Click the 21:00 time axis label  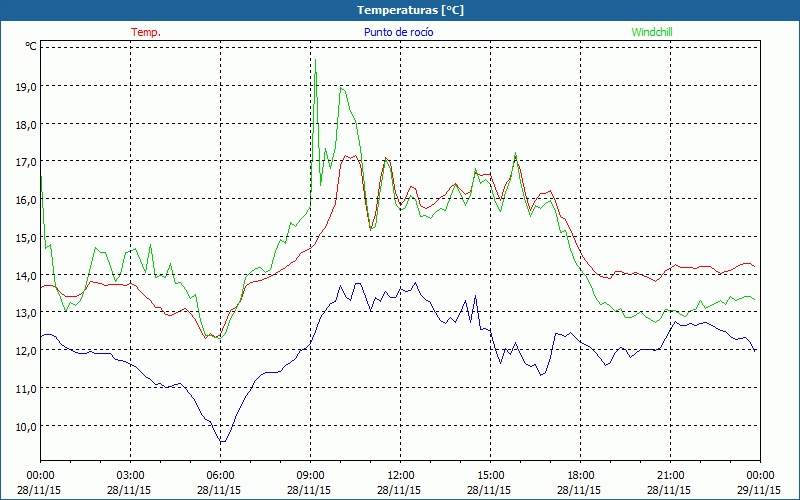[x=671, y=475]
